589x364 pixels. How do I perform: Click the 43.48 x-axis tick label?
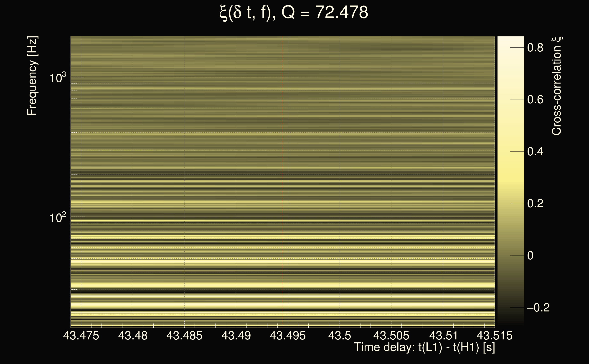pos(133,336)
